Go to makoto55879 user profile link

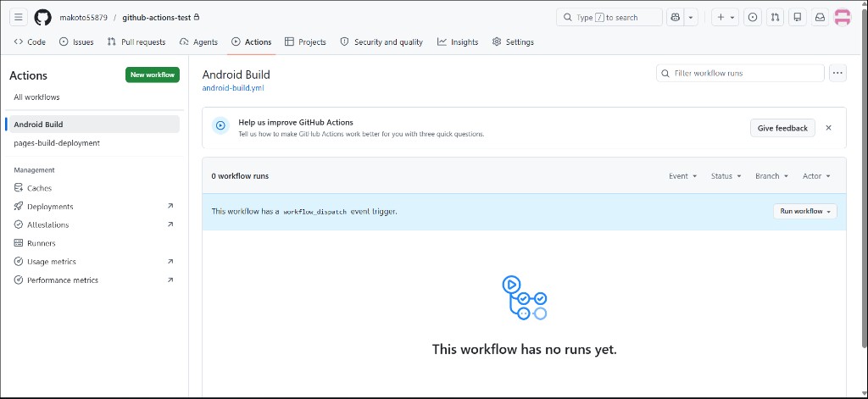pyautogui.click(x=84, y=18)
